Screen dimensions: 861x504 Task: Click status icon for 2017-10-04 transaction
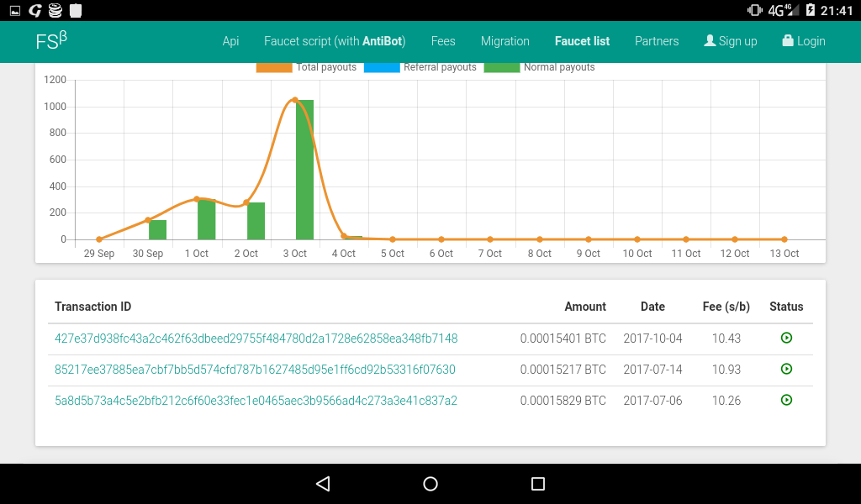tap(786, 338)
